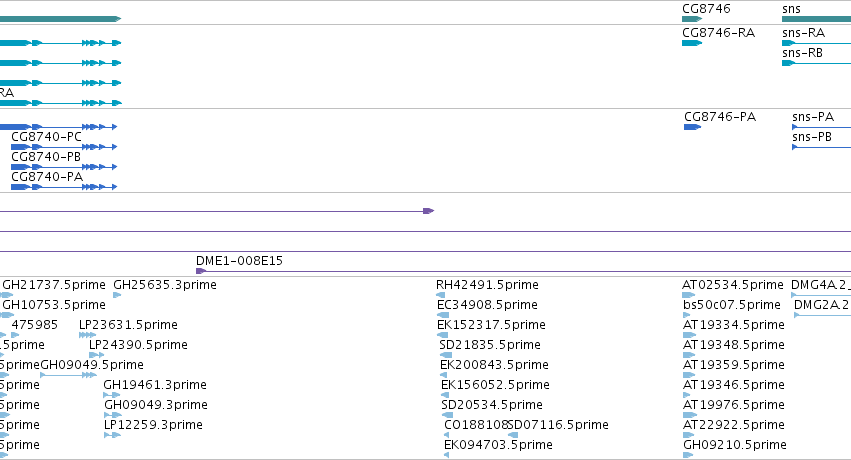Select the RH42491.5prime EST glyph

coord(442,295)
